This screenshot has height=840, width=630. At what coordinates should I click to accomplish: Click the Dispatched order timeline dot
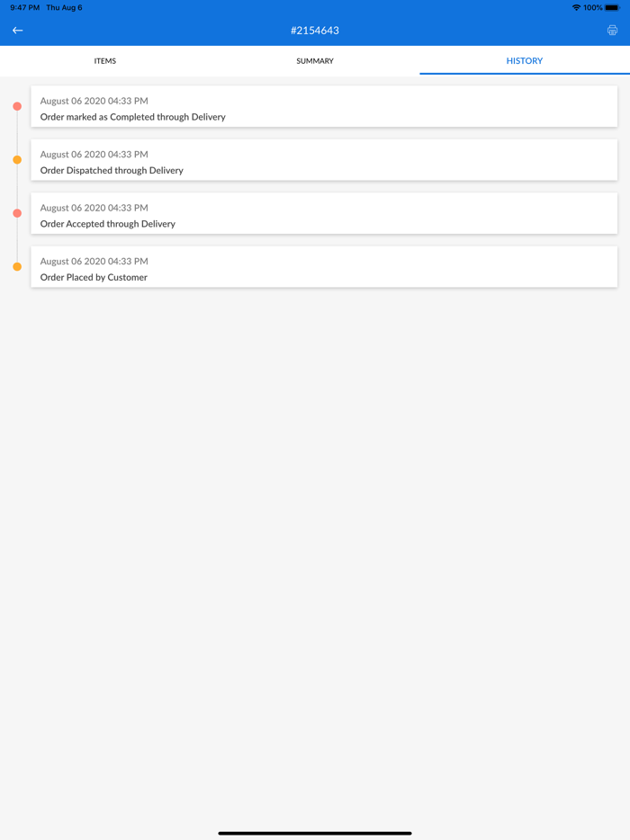tap(17, 160)
